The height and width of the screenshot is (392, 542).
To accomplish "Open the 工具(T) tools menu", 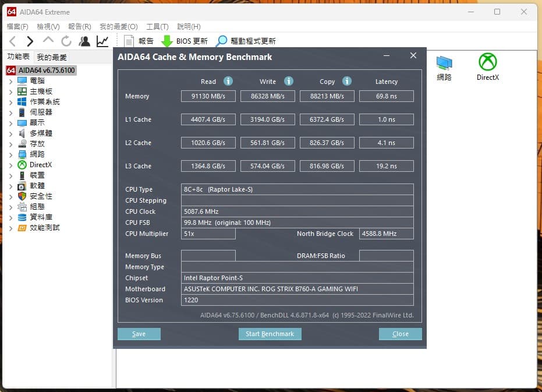I will [x=157, y=27].
